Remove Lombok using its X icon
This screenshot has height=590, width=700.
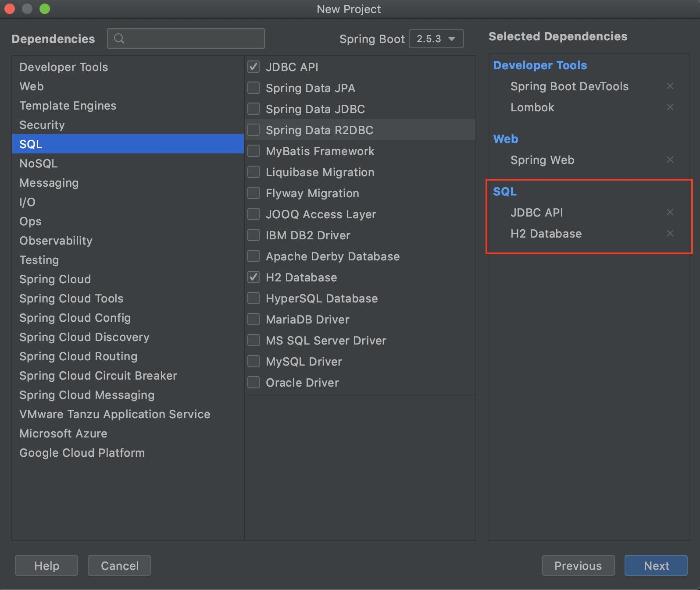click(x=670, y=107)
